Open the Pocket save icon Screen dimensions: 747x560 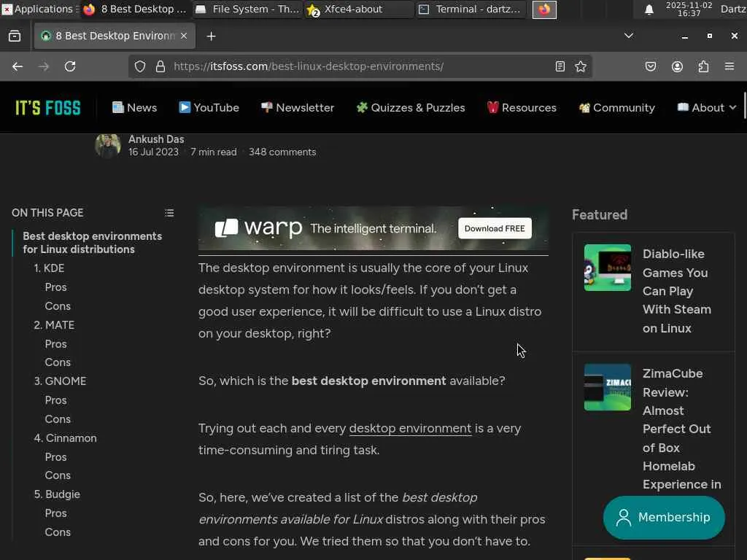pos(651,66)
